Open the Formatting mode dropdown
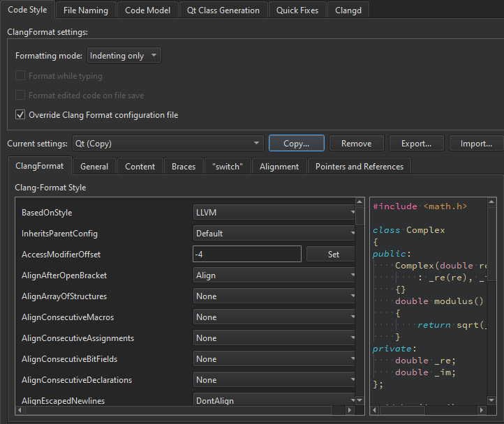Screen dimensions: 504x424 (124, 56)
